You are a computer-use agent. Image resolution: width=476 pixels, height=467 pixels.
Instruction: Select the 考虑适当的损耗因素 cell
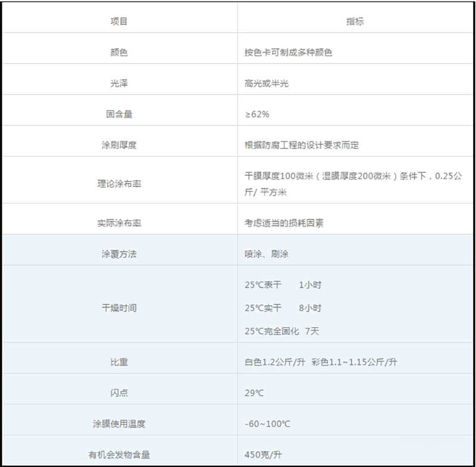pyautogui.click(x=284, y=223)
